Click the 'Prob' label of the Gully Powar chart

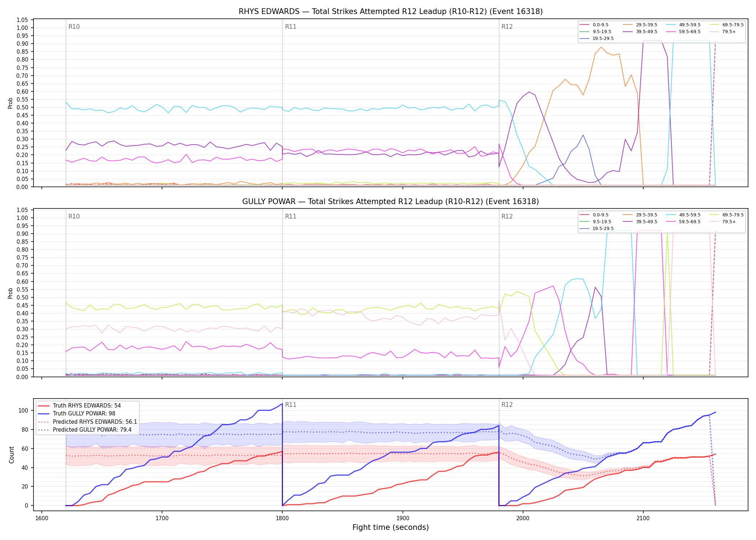pos(10,293)
